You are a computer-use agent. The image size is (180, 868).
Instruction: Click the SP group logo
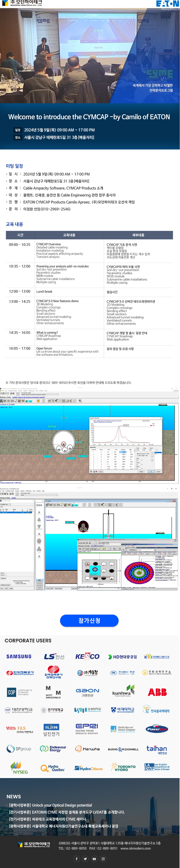pyautogui.click(x=19, y=749)
